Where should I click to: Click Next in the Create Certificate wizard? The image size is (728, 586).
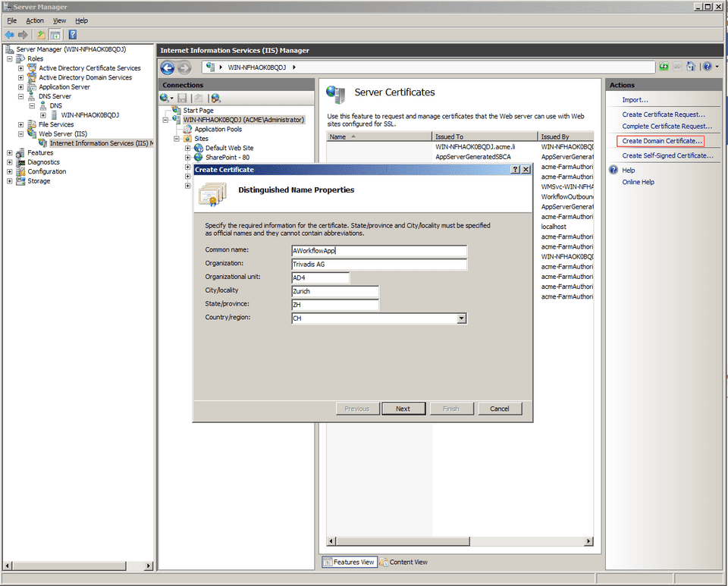click(x=403, y=408)
